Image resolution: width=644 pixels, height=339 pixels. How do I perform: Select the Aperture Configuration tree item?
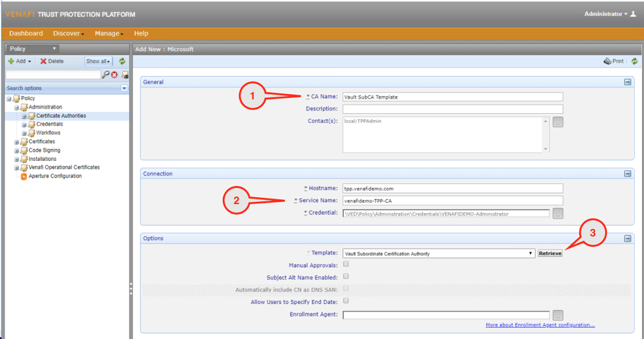(55, 176)
